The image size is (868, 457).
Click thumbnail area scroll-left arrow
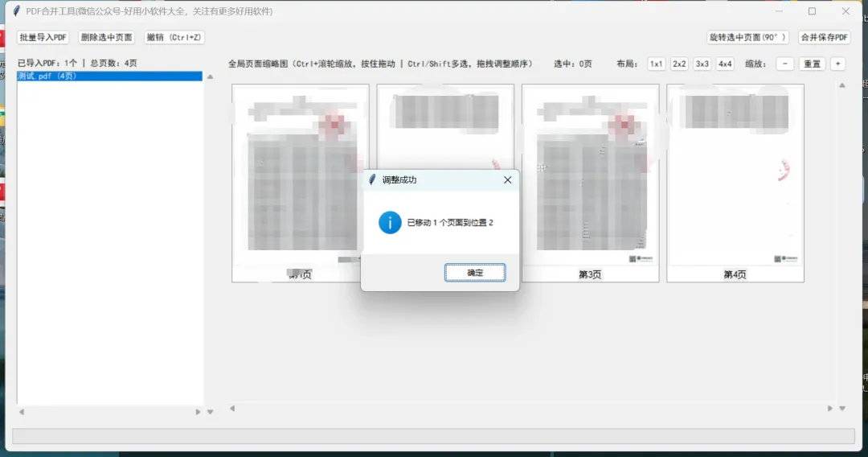tap(232, 408)
